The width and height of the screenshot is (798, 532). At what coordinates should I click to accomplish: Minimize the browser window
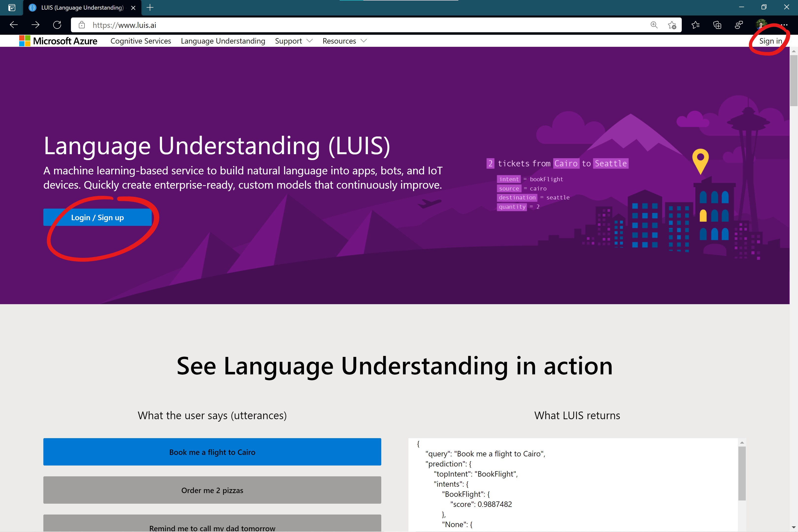[x=741, y=7]
